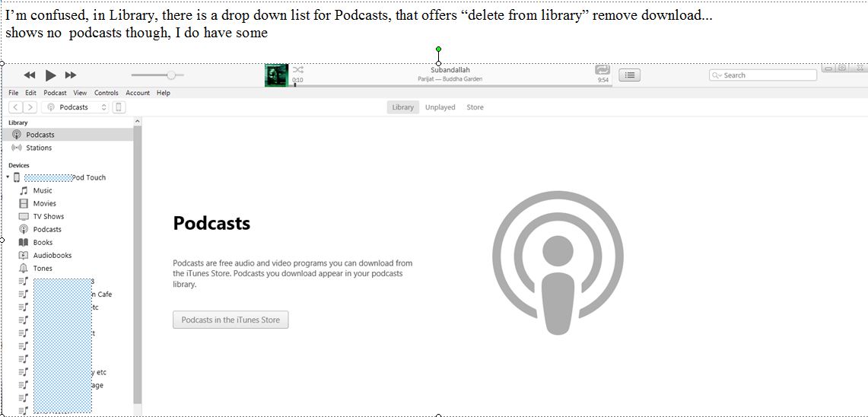Click the device button icon
This screenshot has width=868, height=417.
pyautogui.click(x=119, y=107)
